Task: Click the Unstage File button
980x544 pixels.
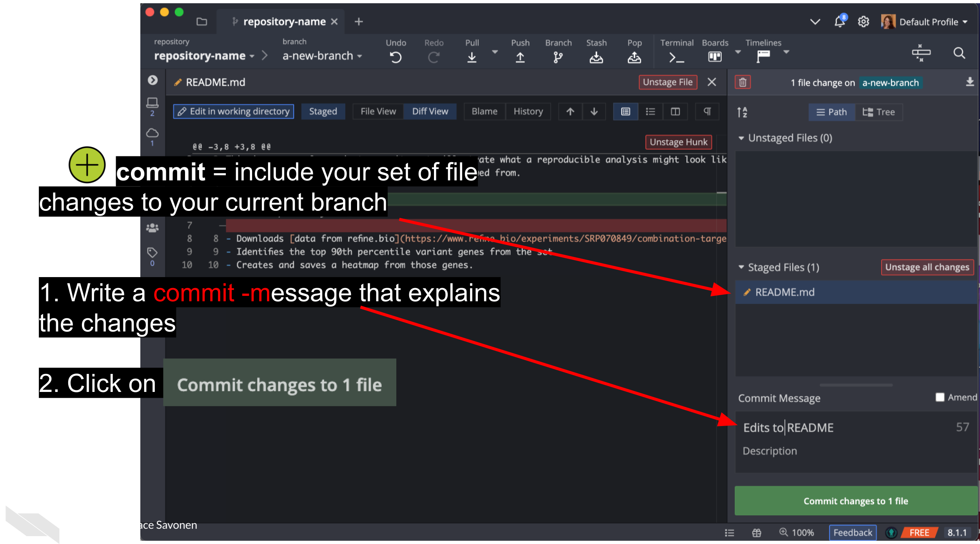Action: 668,82
